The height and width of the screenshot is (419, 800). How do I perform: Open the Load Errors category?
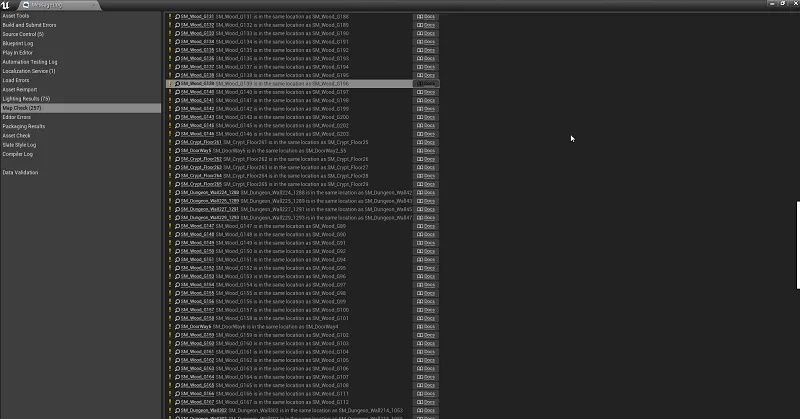(x=16, y=80)
